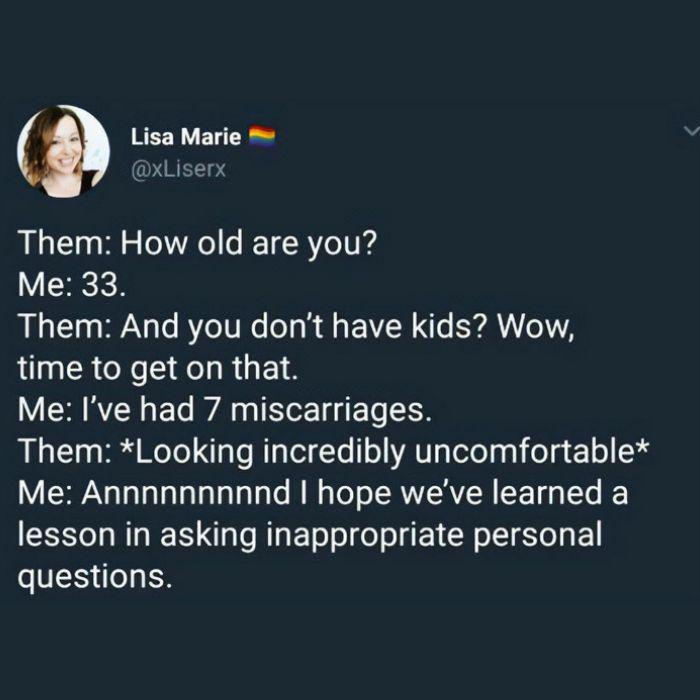
Task: Select the line 'time to get on that.'
Action: (x=158, y=369)
